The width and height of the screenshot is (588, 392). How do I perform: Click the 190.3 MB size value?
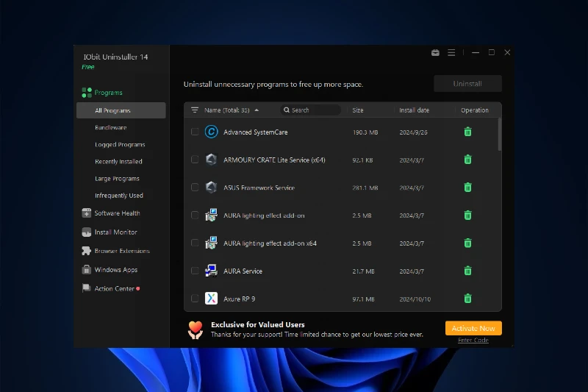365,132
